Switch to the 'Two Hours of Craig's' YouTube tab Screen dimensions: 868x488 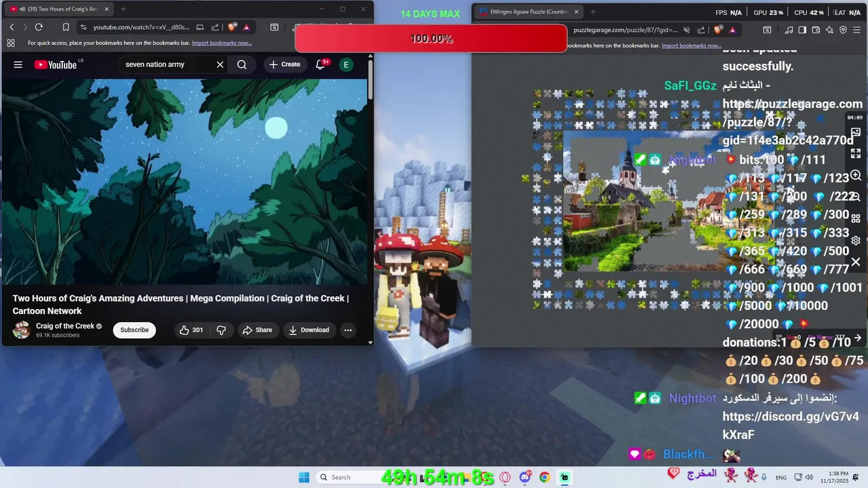click(60, 9)
